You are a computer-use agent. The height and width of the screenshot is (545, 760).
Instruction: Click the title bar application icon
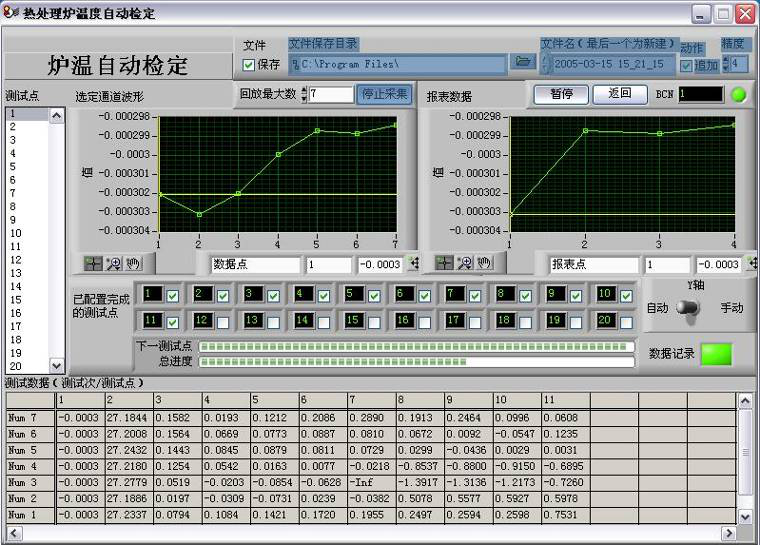[x=11, y=13]
